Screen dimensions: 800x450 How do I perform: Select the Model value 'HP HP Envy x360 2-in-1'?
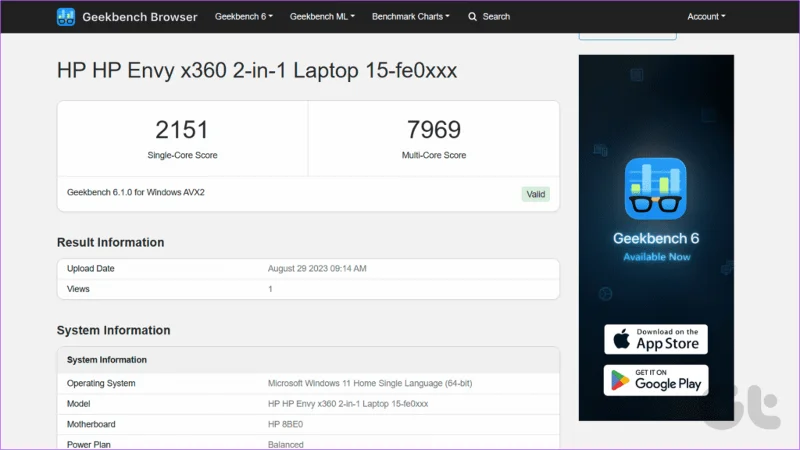(x=348, y=404)
